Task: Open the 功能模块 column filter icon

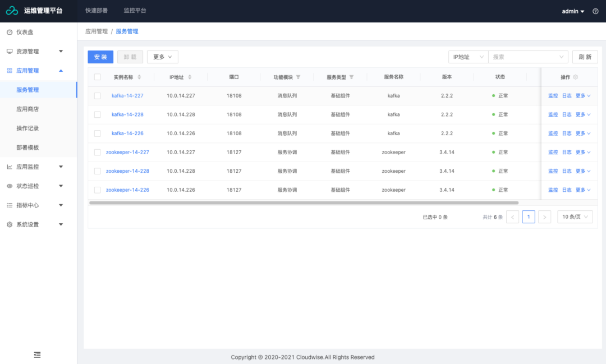Action: point(299,77)
